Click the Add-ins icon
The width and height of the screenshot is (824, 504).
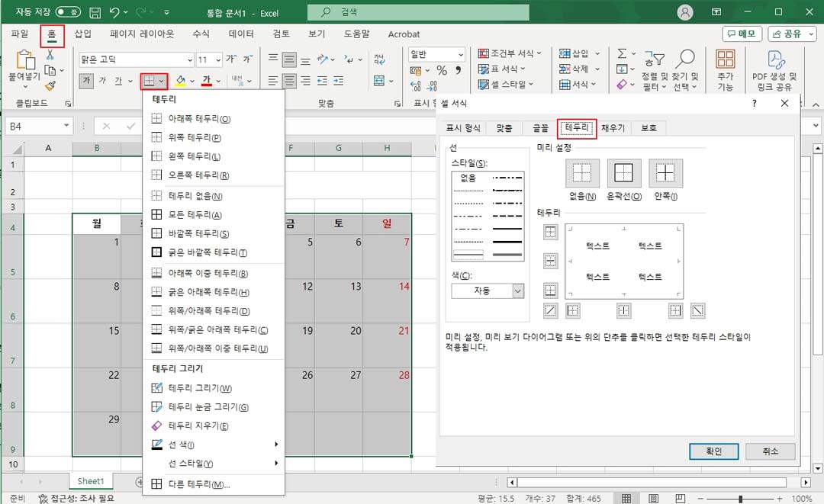click(x=726, y=59)
